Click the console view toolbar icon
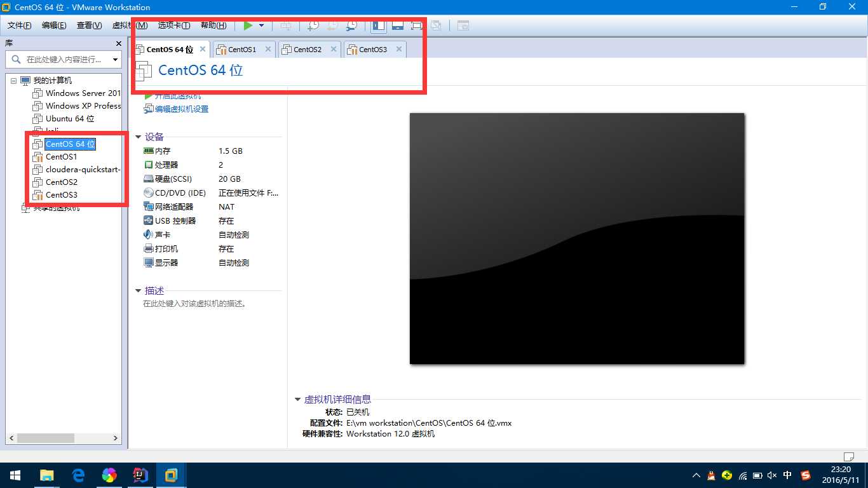 [x=463, y=25]
